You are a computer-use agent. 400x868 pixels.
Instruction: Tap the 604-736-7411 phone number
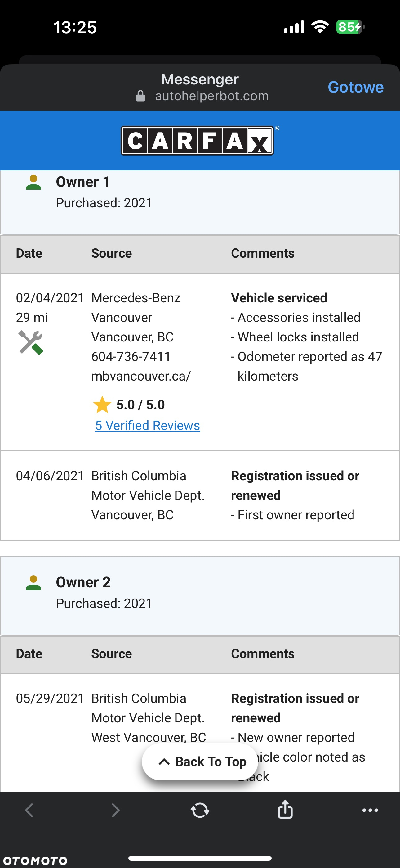tap(131, 356)
